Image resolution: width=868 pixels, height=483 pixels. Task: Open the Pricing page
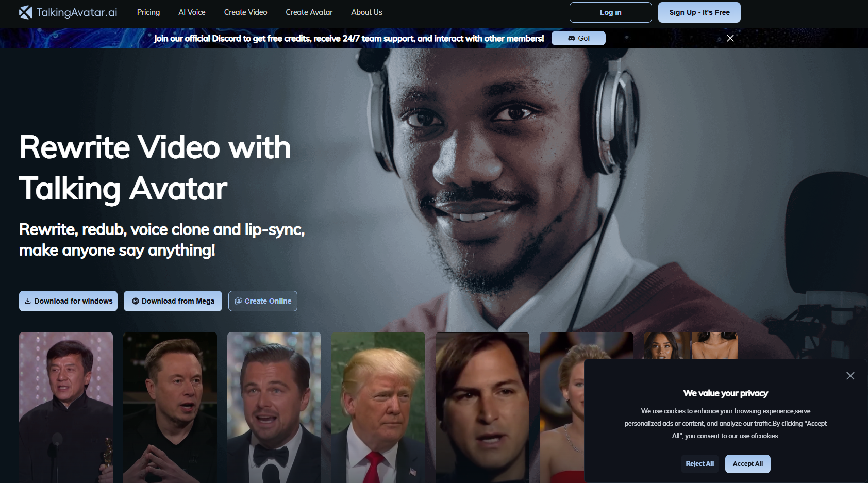(x=148, y=12)
